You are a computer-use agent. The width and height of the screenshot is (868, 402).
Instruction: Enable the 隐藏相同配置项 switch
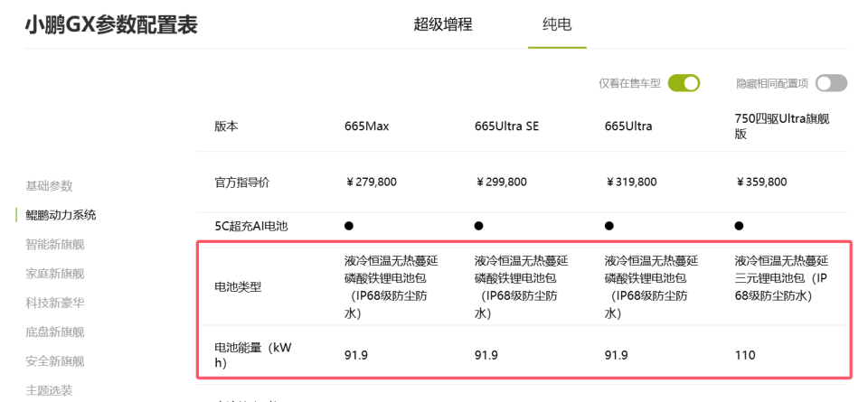pyautogui.click(x=831, y=83)
